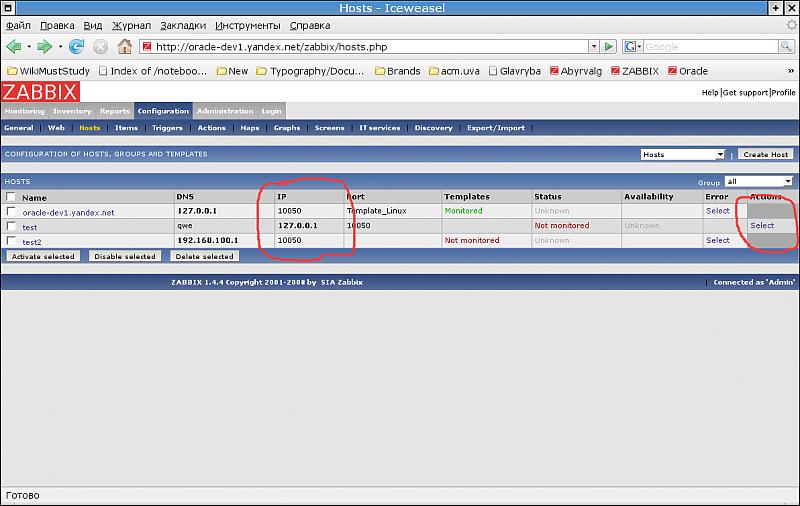This screenshot has width=800, height=506.
Task: Focus the Google search field
Action: pos(711,47)
